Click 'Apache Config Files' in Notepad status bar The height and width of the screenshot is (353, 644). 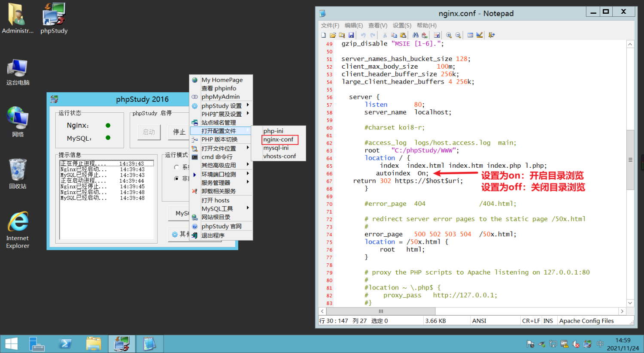click(586, 321)
